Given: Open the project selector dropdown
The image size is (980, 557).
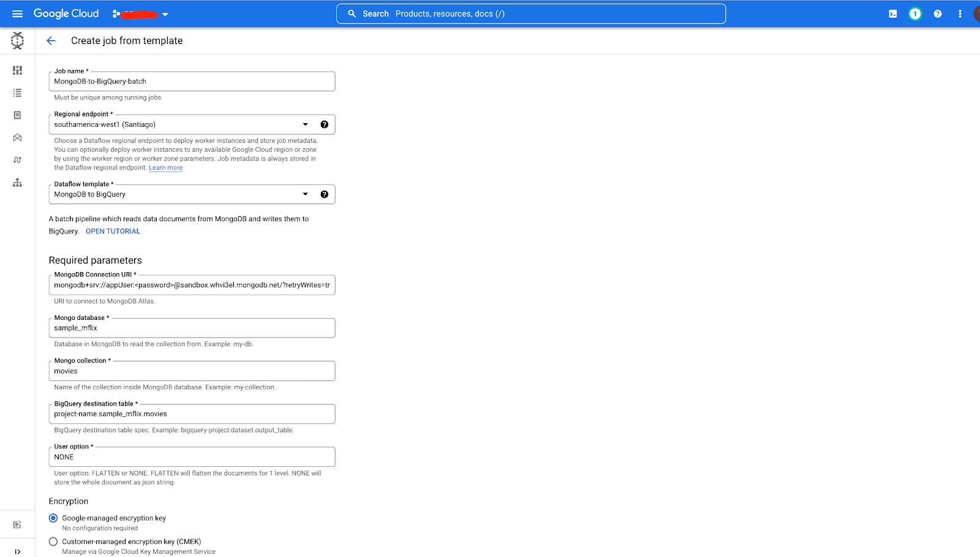Looking at the screenshot, I should point(140,13).
